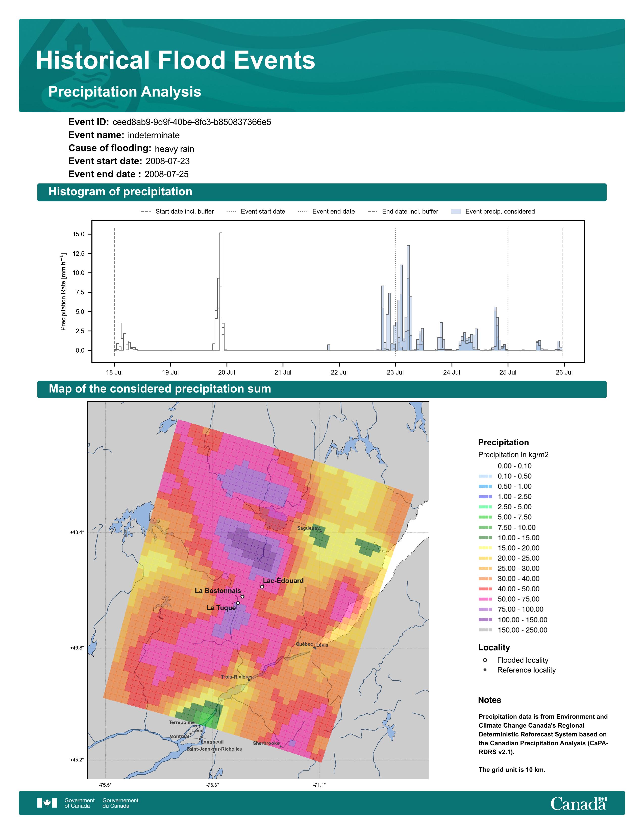
Task: Click the Montréal label on the map
Action: tap(179, 736)
